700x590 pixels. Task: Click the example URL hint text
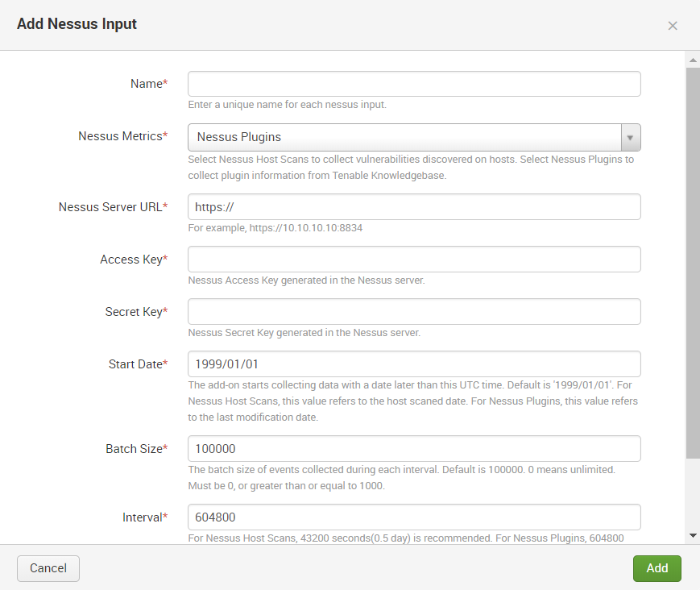[x=275, y=228]
